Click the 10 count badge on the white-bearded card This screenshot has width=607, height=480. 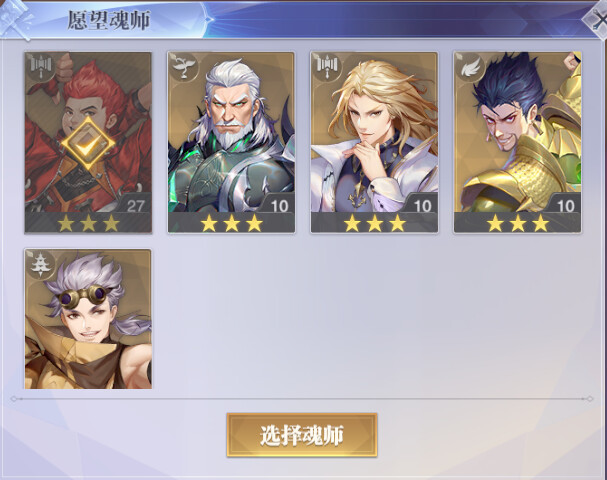point(279,206)
